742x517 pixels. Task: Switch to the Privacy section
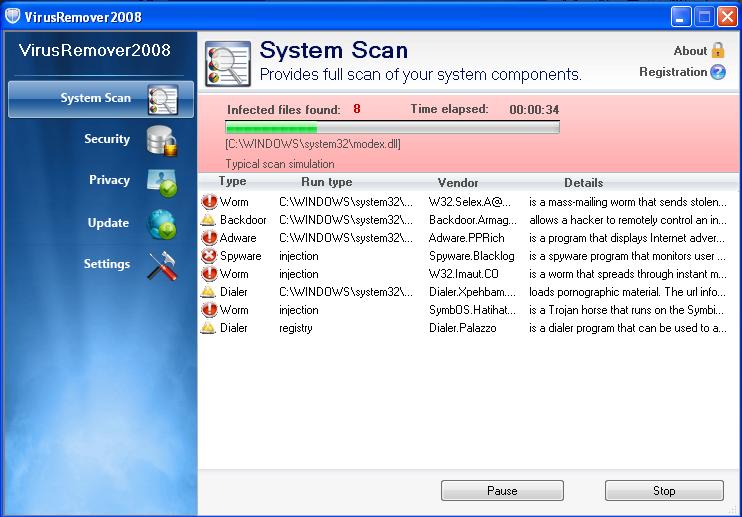tap(109, 180)
